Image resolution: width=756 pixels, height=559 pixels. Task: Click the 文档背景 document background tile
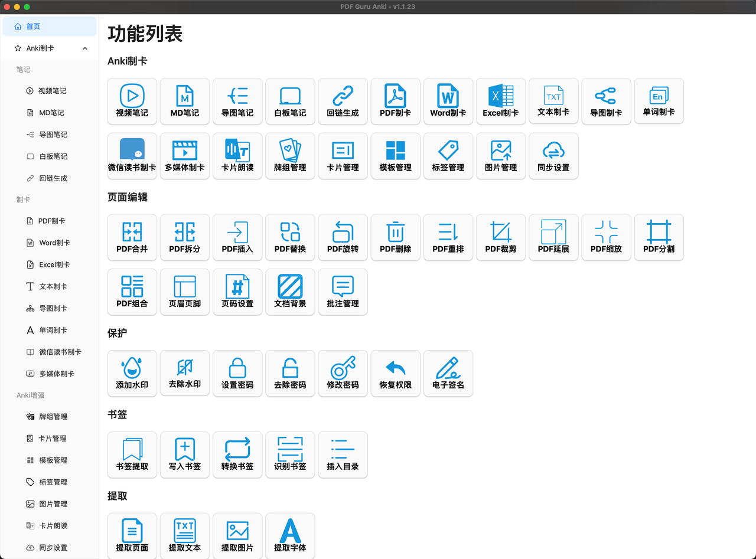[x=290, y=291]
